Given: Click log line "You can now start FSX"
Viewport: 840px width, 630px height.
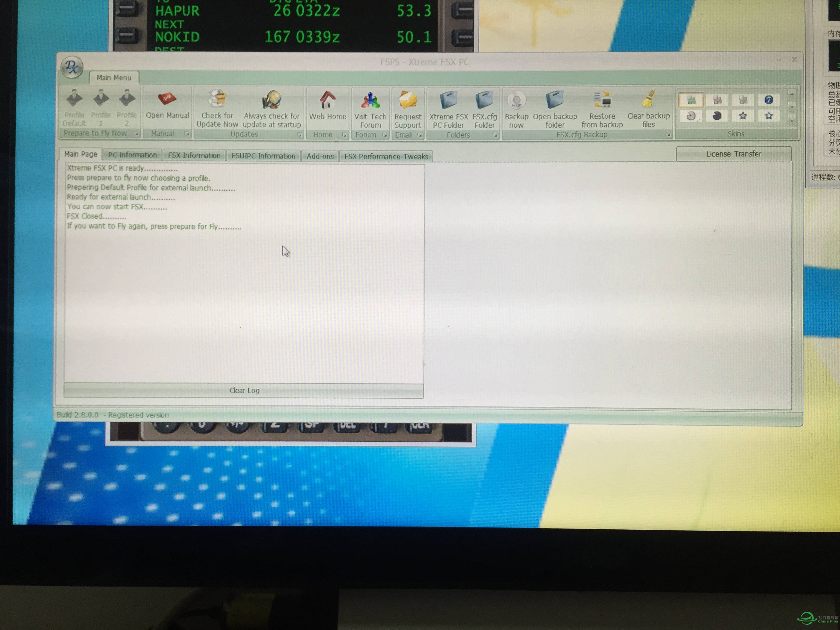Looking at the screenshot, I should (117, 207).
